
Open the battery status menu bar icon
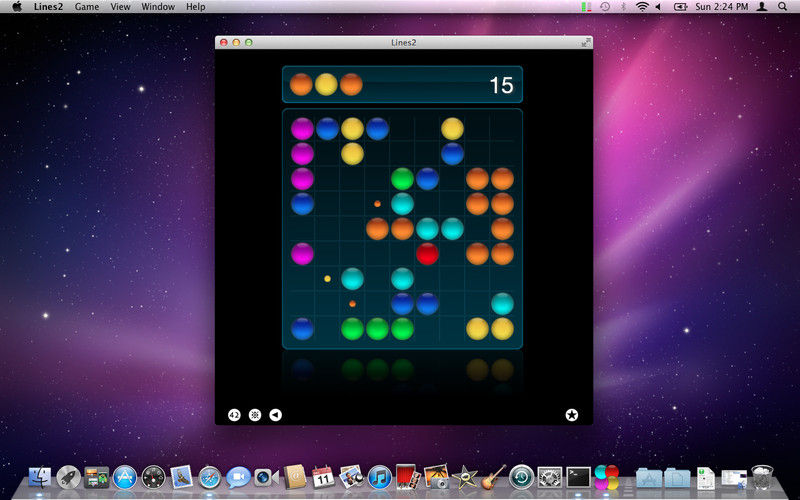tap(681, 7)
